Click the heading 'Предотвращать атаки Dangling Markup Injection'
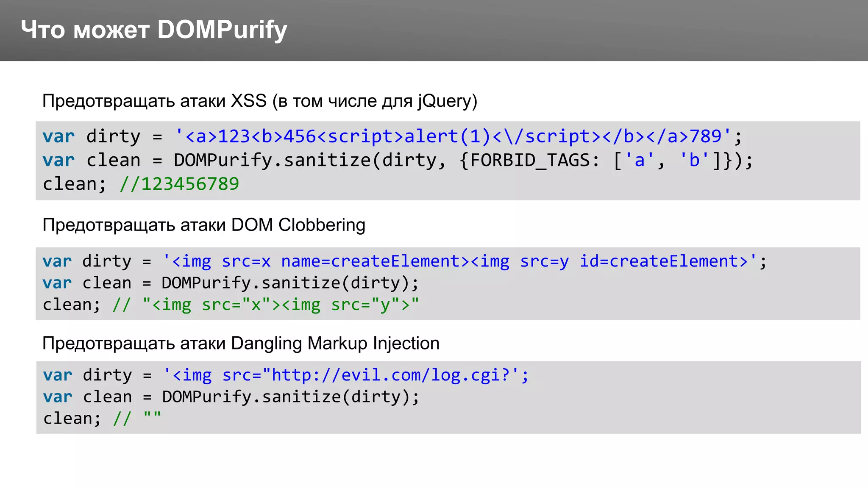Screen dimensions: 868x488 pos(241,343)
